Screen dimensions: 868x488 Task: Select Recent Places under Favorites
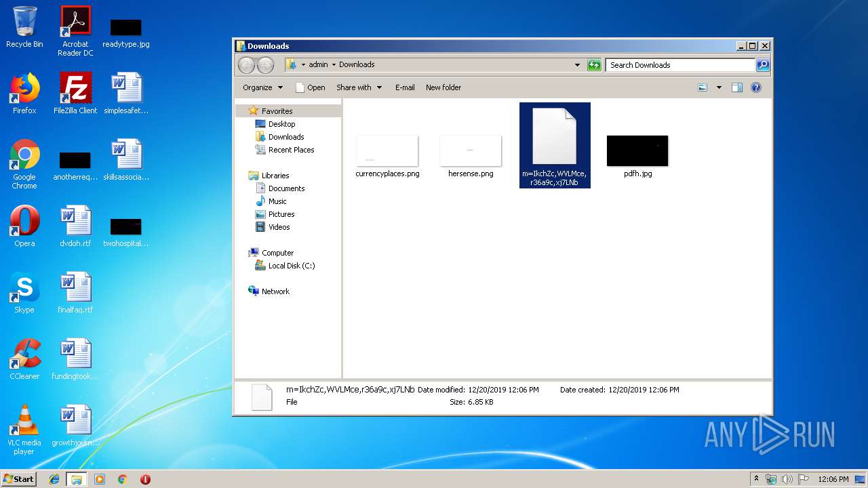point(291,150)
